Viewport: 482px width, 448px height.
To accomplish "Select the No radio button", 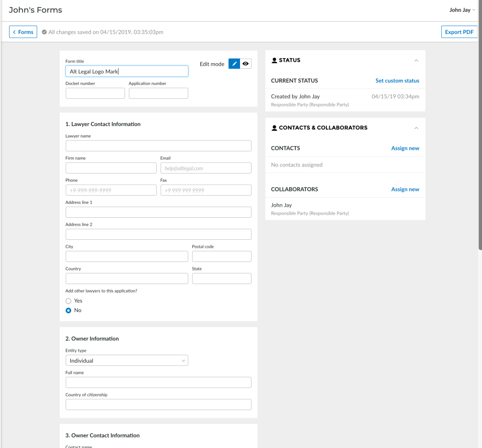I will [69, 311].
